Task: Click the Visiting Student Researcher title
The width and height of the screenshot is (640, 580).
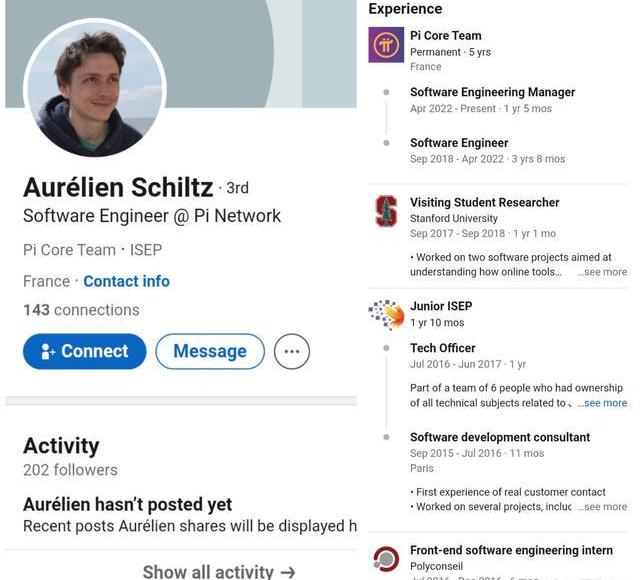Action: click(484, 202)
